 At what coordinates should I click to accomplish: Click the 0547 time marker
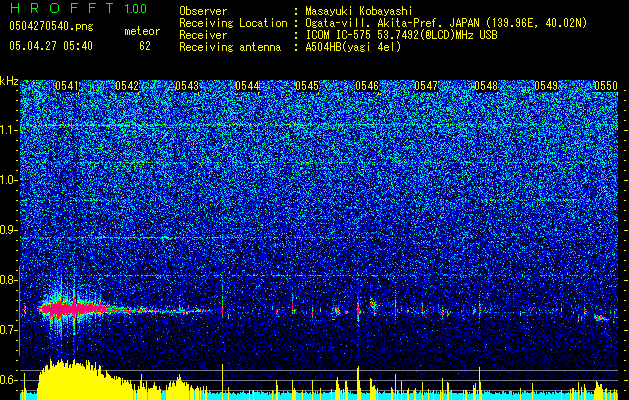(x=426, y=86)
